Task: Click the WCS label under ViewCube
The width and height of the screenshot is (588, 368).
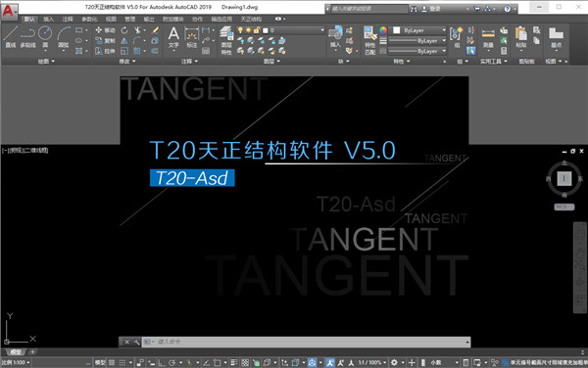Action: [564, 207]
